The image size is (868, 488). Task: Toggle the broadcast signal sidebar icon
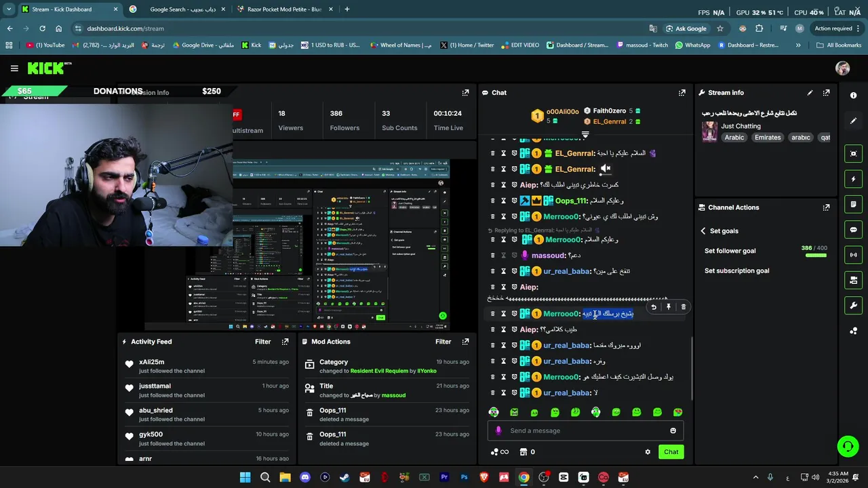tap(853, 255)
